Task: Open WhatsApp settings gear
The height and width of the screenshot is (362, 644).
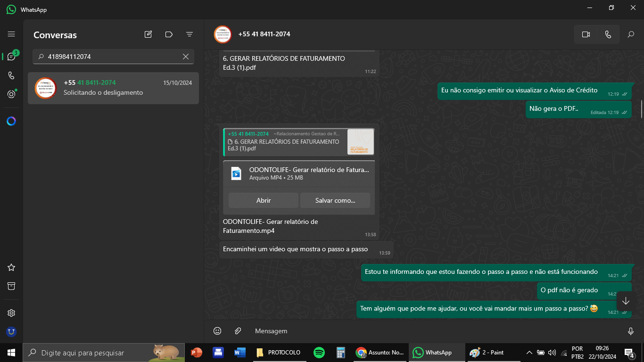Action: (11, 313)
